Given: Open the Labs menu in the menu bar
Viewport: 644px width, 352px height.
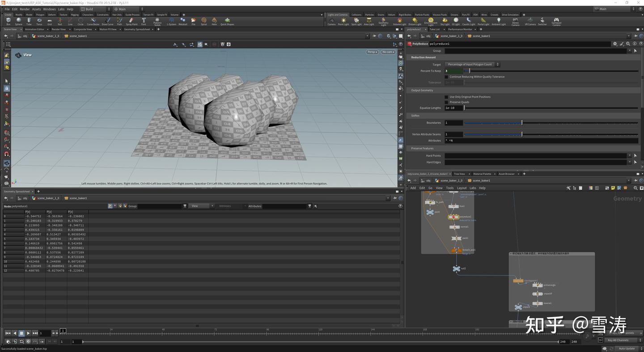Looking at the screenshot, I should tap(61, 9).
